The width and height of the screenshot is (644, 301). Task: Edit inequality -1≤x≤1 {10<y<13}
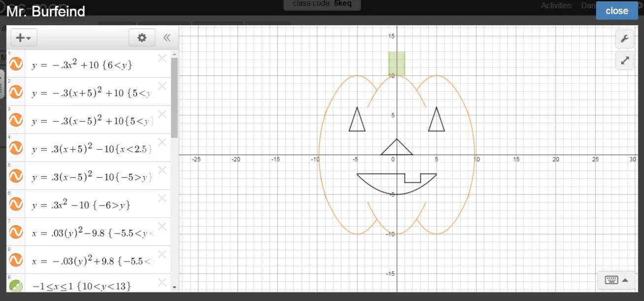point(82,286)
